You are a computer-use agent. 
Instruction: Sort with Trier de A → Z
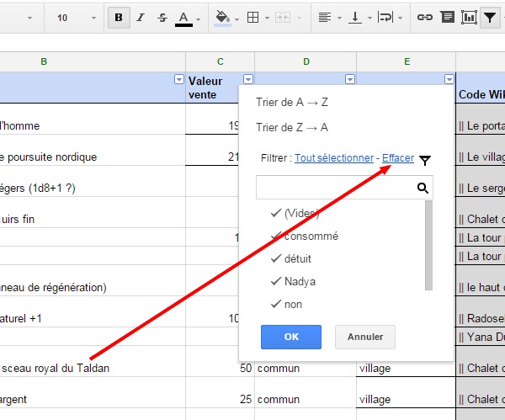click(x=291, y=101)
